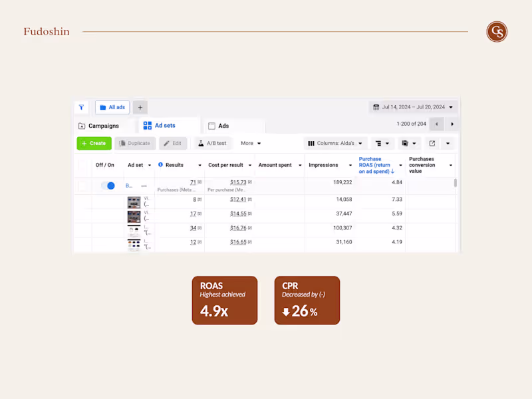Screen dimensions: 532x399
Task: Open Purchases conversion value dropdown arrow
Action: pyautogui.click(x=451, y=165)
